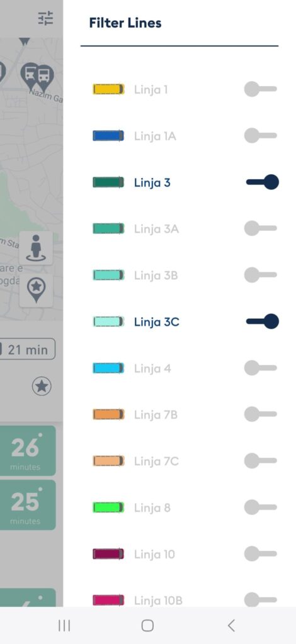296x644 pixels.
Task: Tap the Android home button
Action: pos(147,626)
